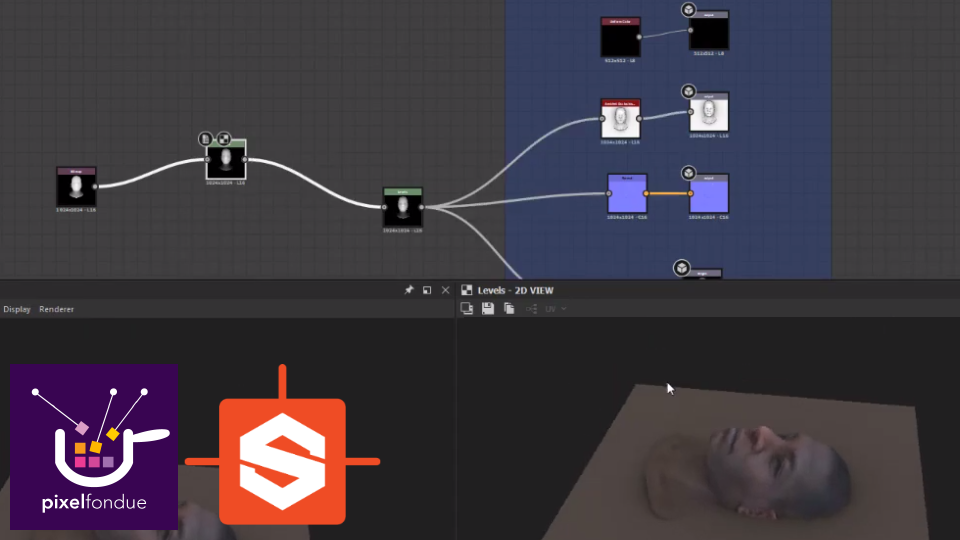Click the Normal node's input connector

pyautogui.click(x=609, y=193)
